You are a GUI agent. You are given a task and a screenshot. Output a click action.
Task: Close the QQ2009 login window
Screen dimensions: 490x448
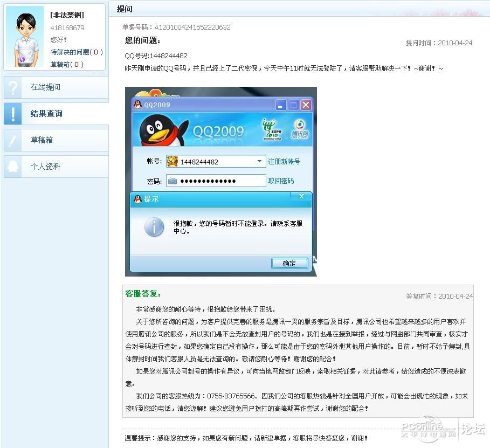[306, 105]
